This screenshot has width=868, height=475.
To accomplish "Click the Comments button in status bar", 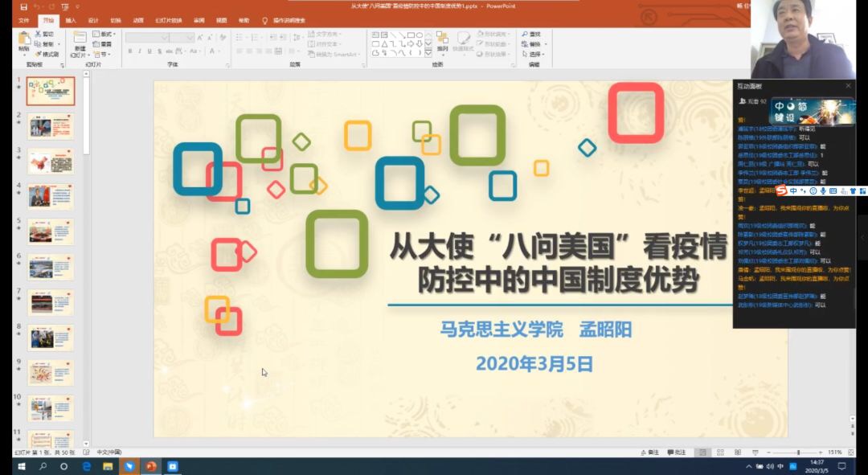I will (677, 452).
